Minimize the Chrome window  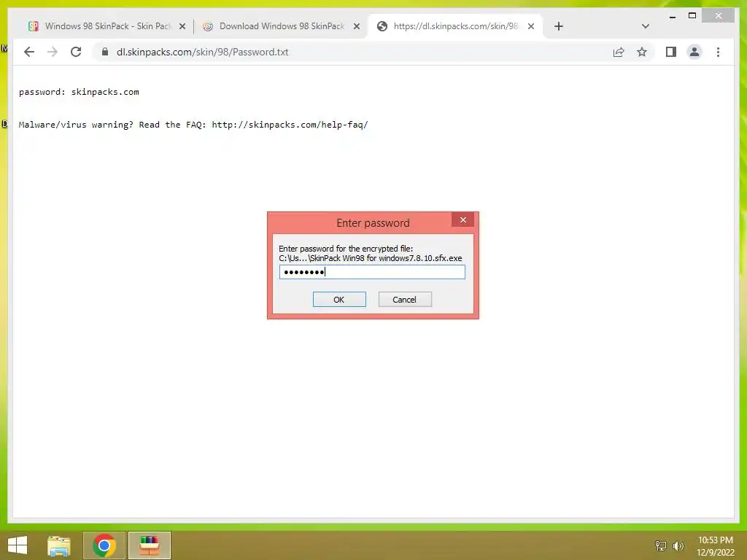click(672, 16)
